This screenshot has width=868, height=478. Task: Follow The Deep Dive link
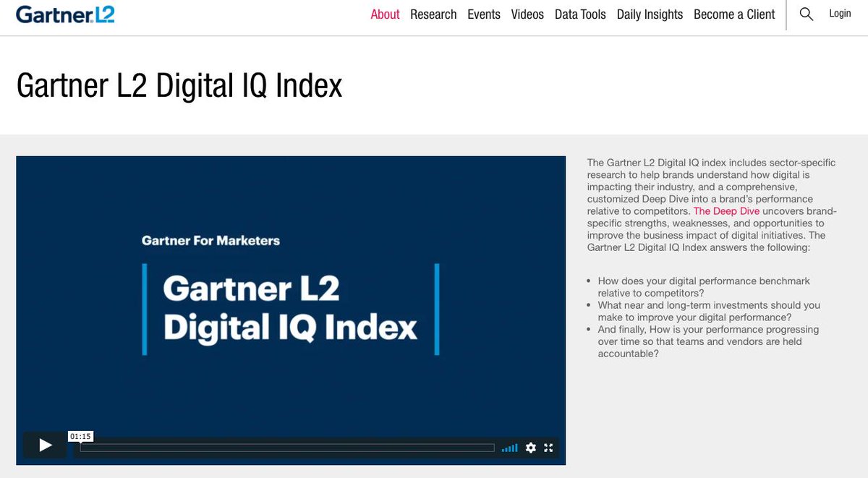[726, 211]
